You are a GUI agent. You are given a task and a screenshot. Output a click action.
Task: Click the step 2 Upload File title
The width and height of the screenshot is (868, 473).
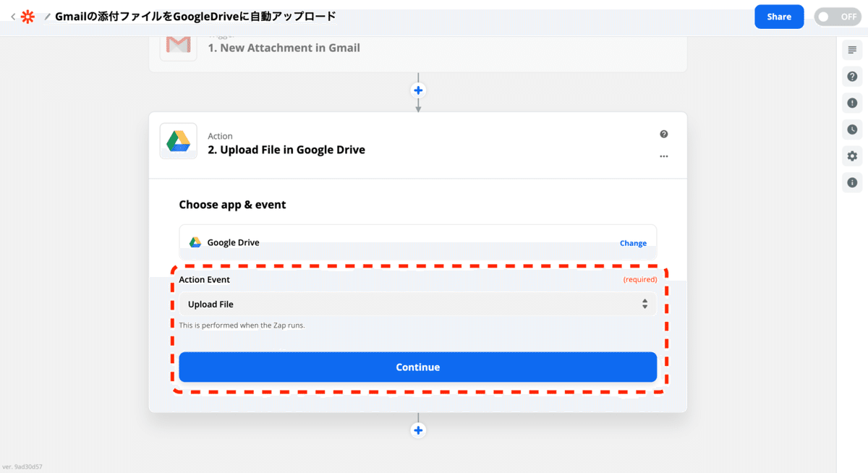286,150
